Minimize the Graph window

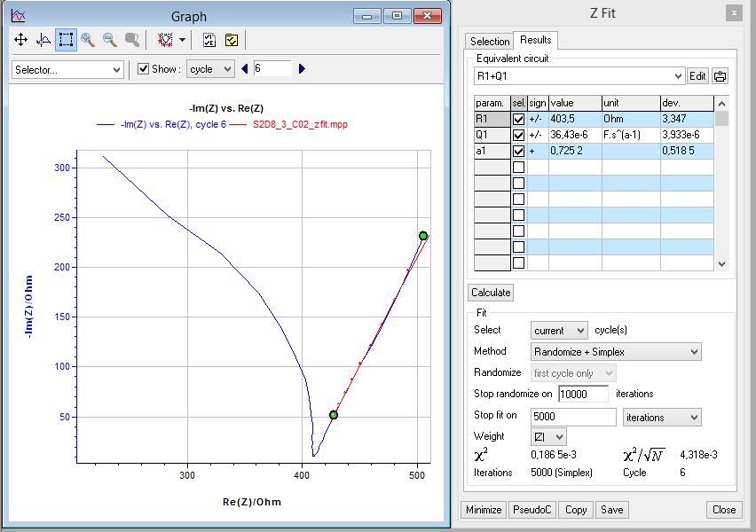pyautogui.click(x=367, y=16)
